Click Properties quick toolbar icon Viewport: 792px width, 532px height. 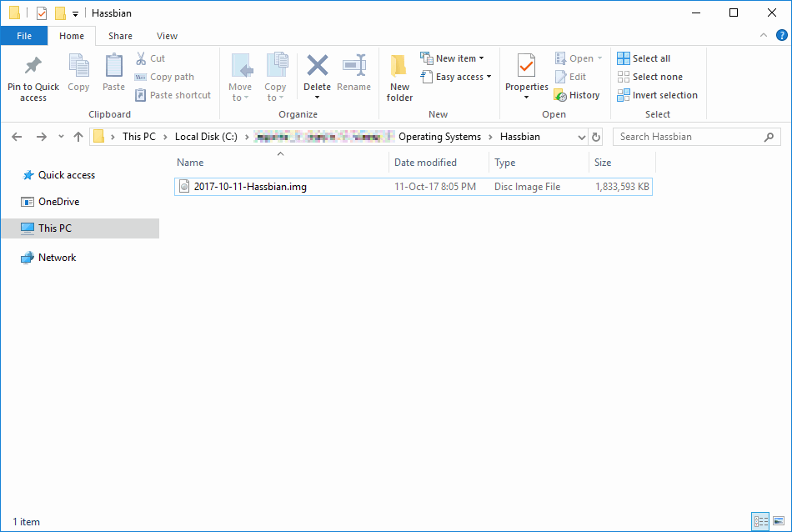click(42, 13)
